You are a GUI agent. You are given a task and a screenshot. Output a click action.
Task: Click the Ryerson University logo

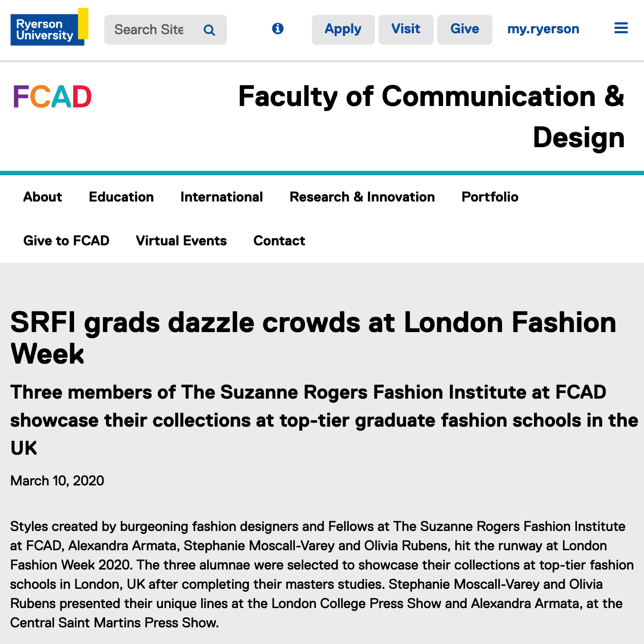49,28
